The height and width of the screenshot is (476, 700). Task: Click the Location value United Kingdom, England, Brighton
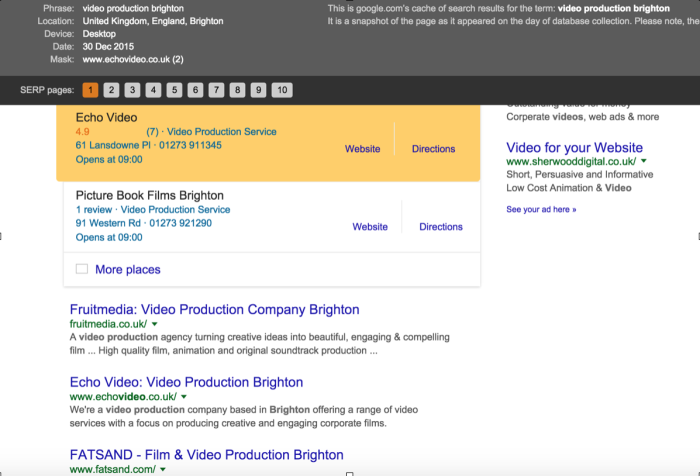click(x=153, y=21)
